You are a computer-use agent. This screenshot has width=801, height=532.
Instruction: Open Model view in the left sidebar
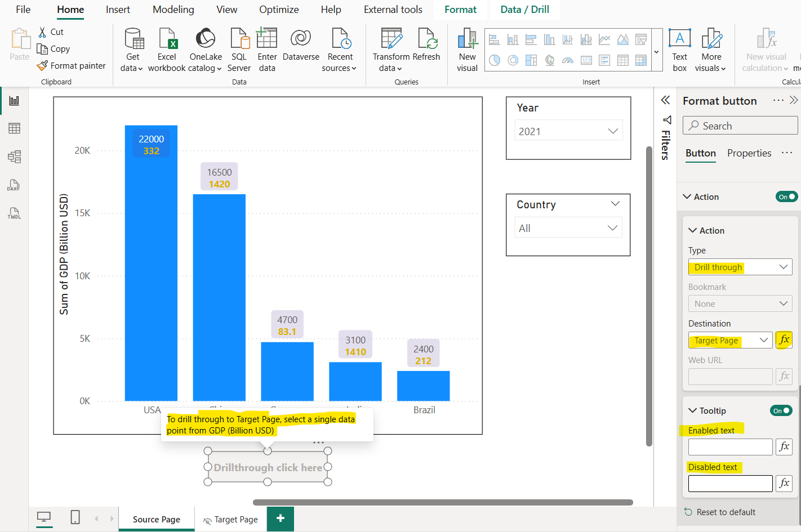(x=14, y=157)
